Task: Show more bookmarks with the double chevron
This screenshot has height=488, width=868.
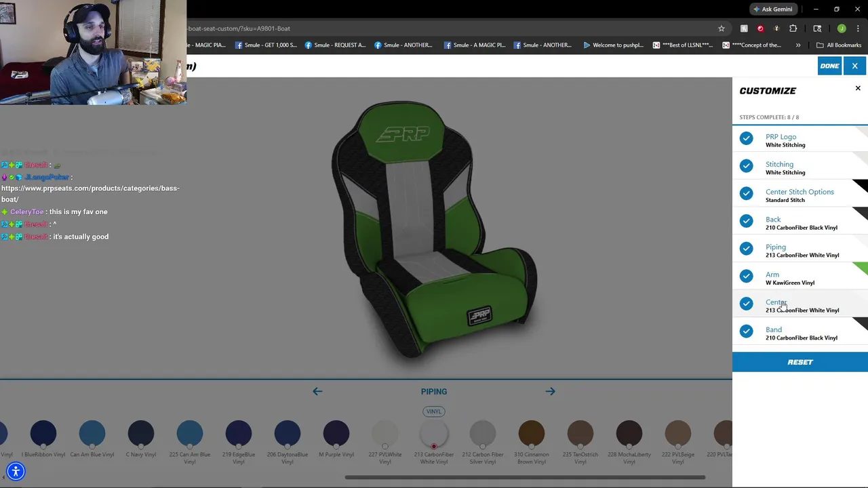Action: (798, 45)
